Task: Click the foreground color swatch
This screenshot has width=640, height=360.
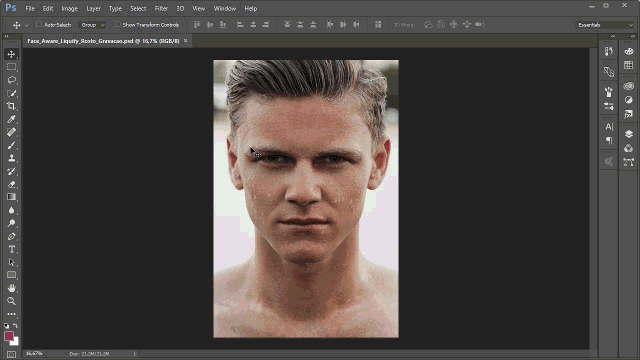Action: click(9, 336)
